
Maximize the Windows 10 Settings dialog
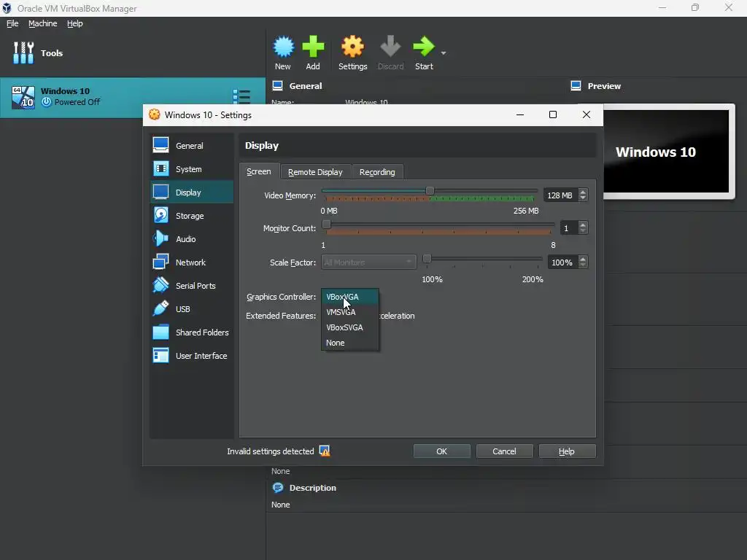[x=553, y=114]
